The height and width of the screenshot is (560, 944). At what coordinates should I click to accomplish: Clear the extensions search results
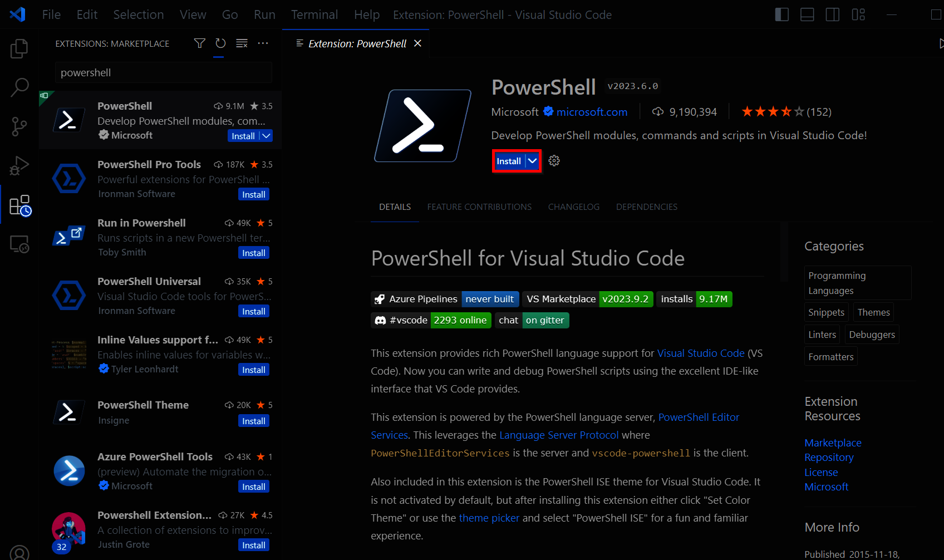tap(241, 43)
